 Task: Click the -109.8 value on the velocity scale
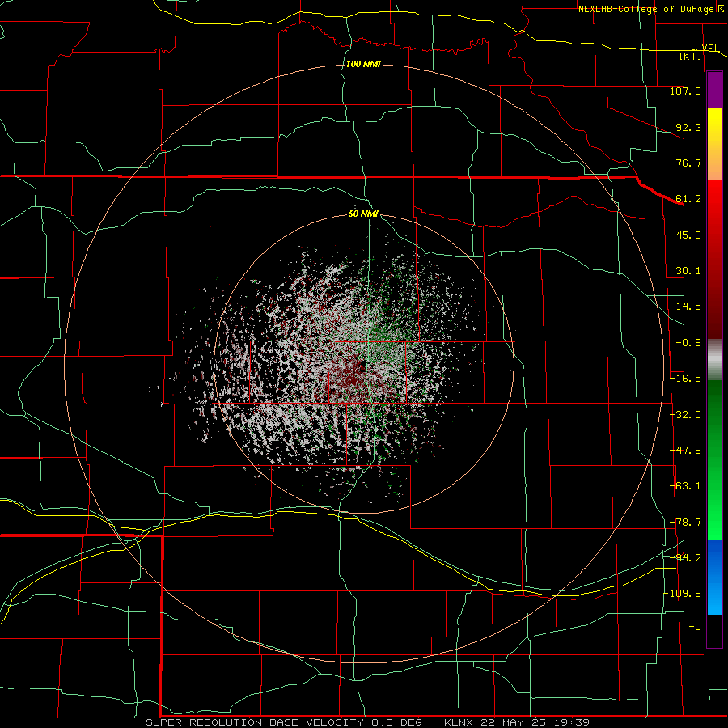click(683, 594)
